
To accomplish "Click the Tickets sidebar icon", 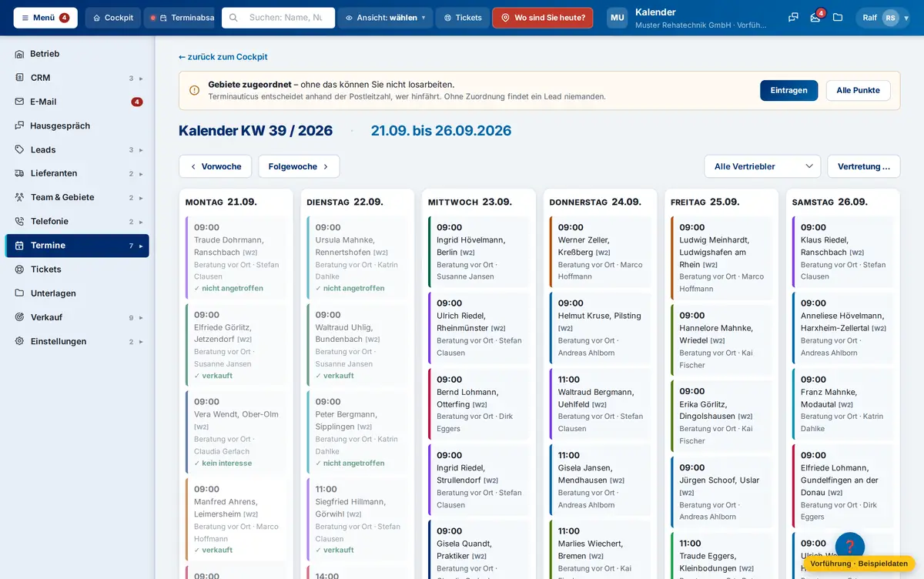I will 19,269.
